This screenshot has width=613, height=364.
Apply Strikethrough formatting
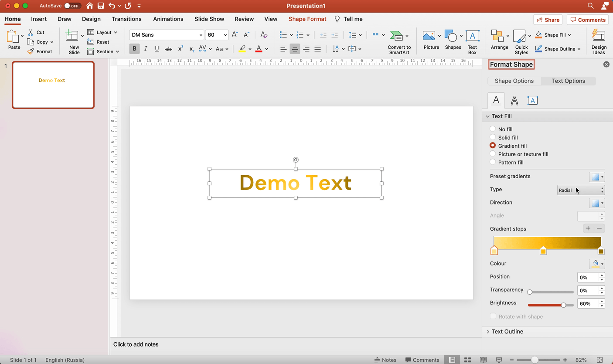(168, 49)
